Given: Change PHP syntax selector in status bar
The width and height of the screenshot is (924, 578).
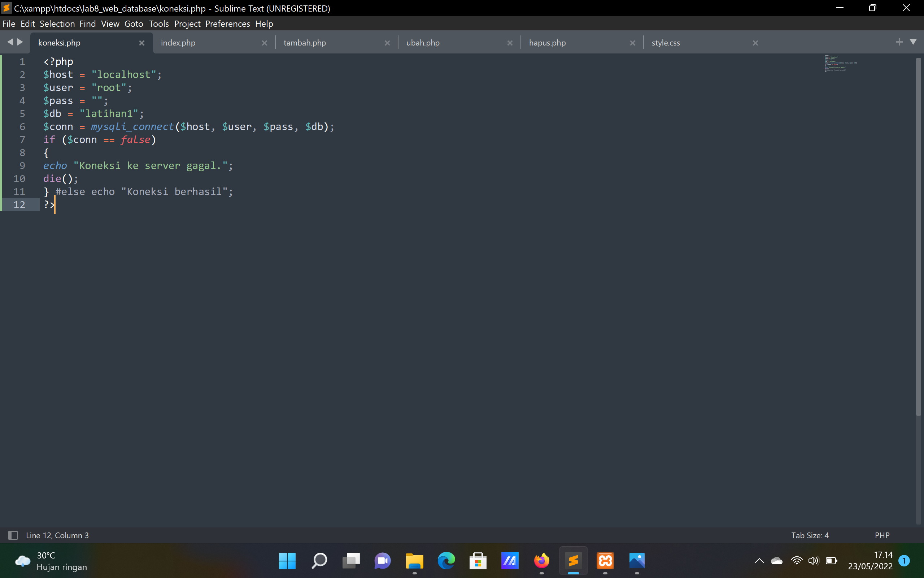Looking at the screenshot, I should click(882, 535).
